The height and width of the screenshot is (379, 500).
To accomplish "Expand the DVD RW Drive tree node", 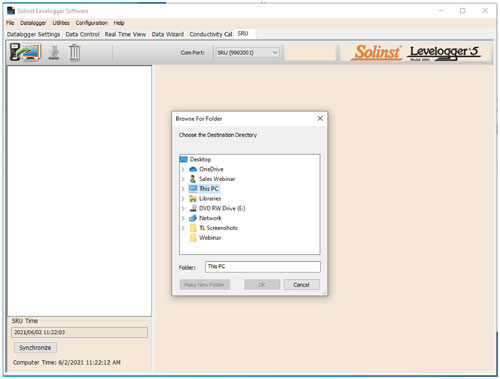I will coord(183,208).
